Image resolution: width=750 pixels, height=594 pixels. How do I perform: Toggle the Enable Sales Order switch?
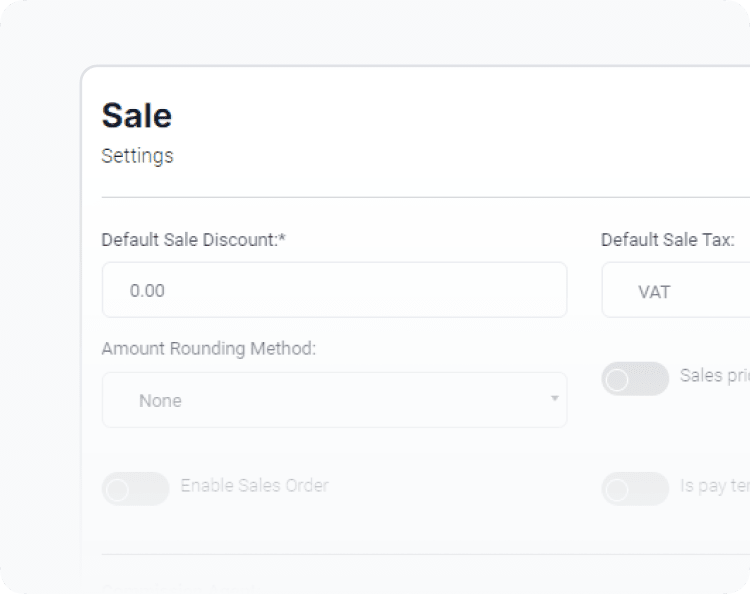tap(135, 489)
